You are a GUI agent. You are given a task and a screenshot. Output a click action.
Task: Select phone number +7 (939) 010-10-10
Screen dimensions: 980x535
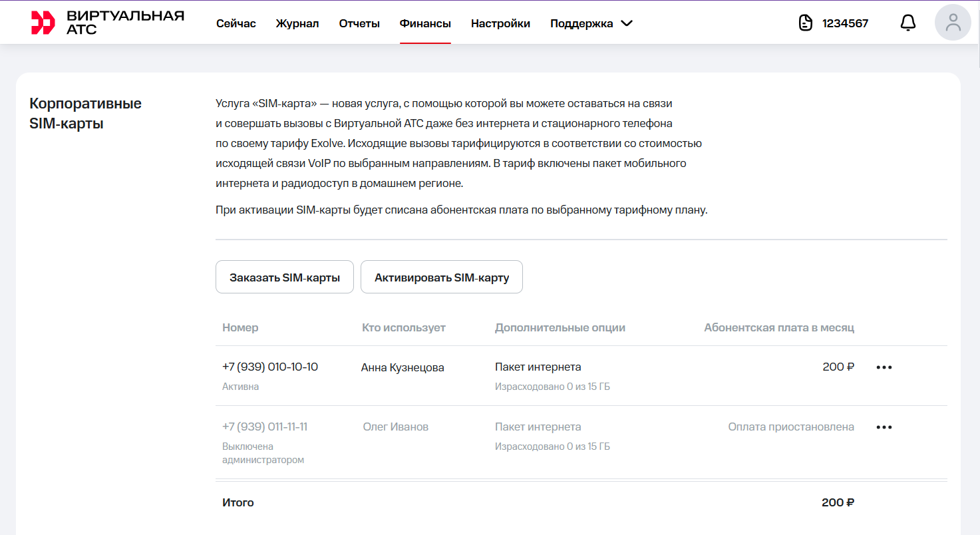(x=270, y=367)
